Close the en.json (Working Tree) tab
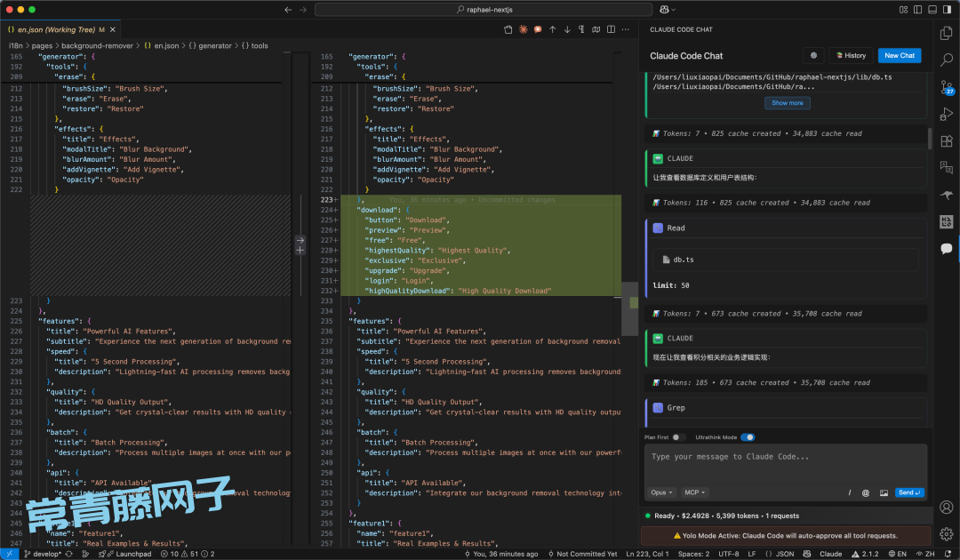The image size is (960, 560). [x=113, y=29]
